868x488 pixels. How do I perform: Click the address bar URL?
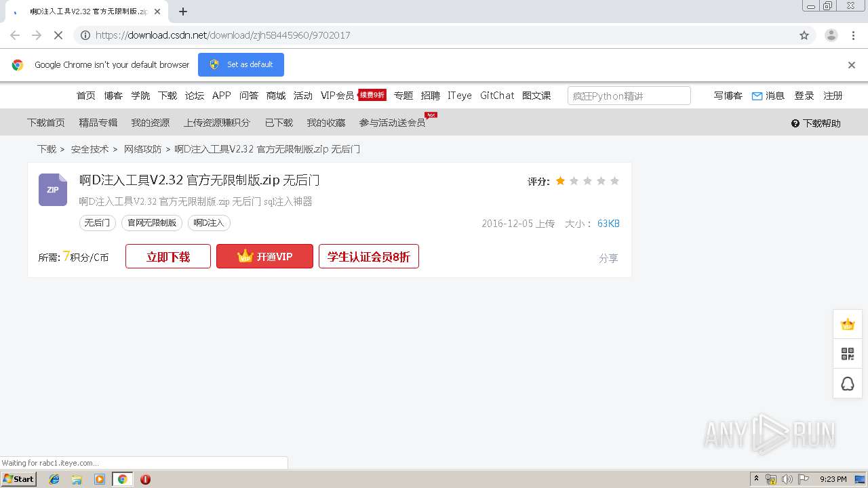tap(222, 35)
